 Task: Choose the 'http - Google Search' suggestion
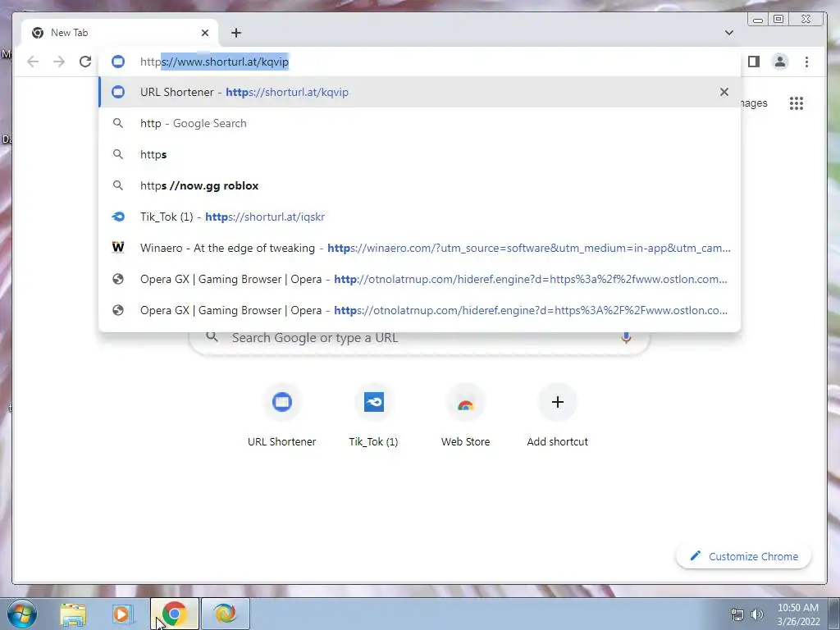coord(420,123)
